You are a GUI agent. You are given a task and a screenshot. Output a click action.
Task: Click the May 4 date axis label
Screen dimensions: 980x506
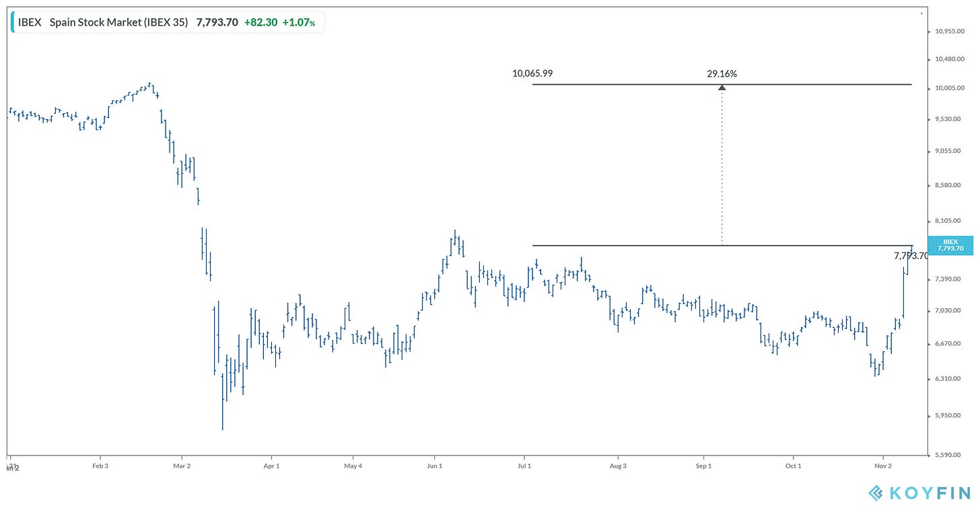tap(353, 465)
